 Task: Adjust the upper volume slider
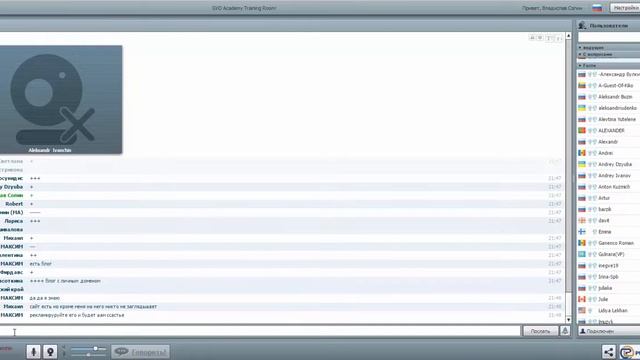pos(88,349)
